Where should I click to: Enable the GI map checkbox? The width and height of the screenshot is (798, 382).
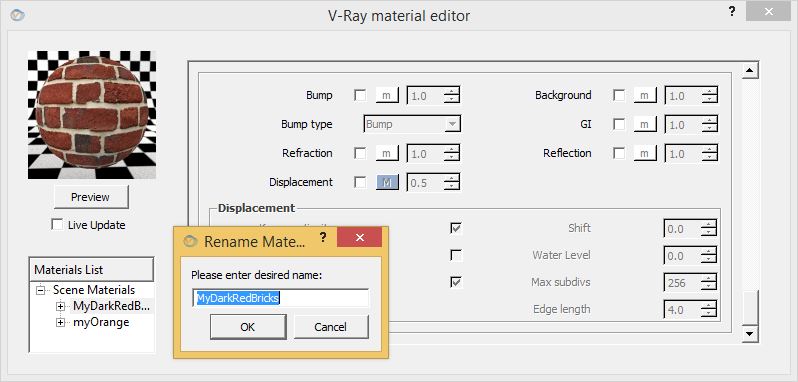pyautogui.click(x=619, y=124)
